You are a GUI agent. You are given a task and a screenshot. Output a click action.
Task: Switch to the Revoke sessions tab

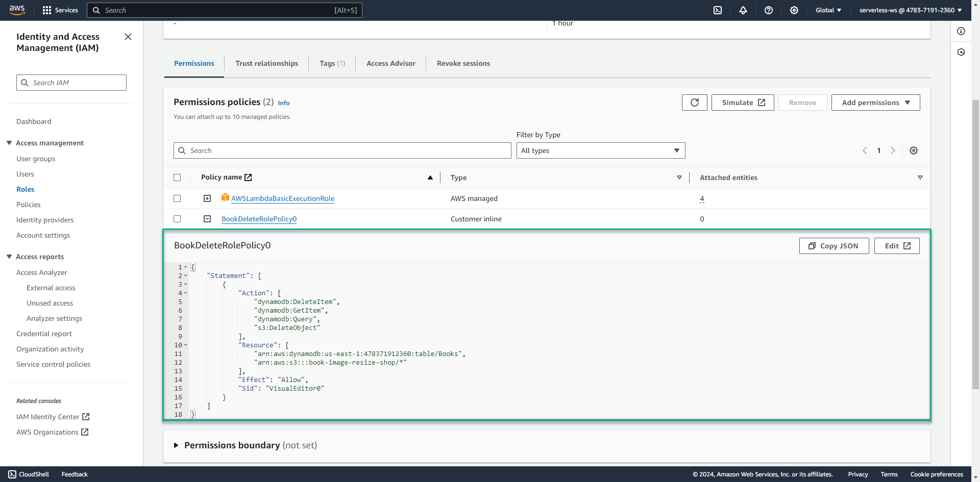[463, 63]
